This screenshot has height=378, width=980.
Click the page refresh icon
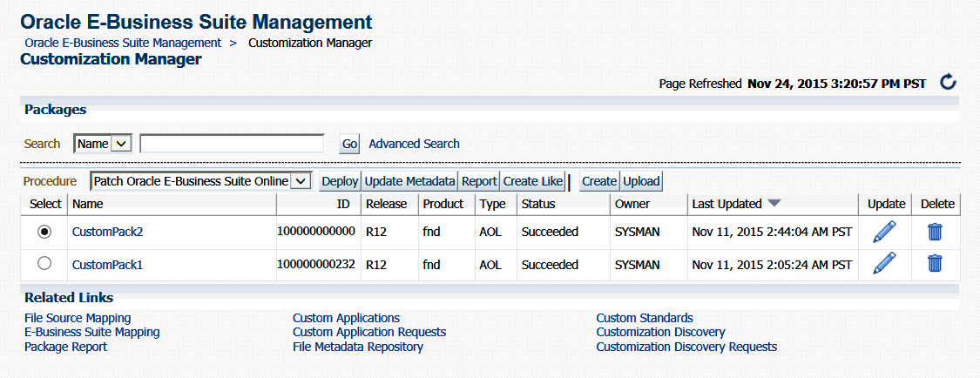click(x=948, y=83)
